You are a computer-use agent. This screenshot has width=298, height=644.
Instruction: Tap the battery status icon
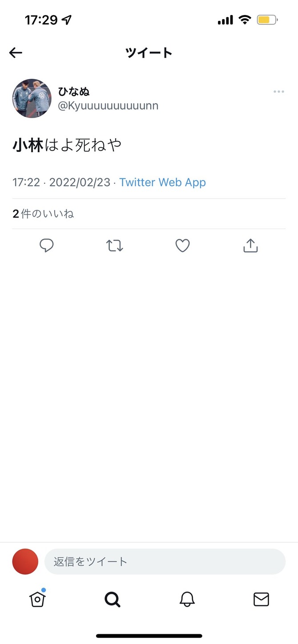267,20
